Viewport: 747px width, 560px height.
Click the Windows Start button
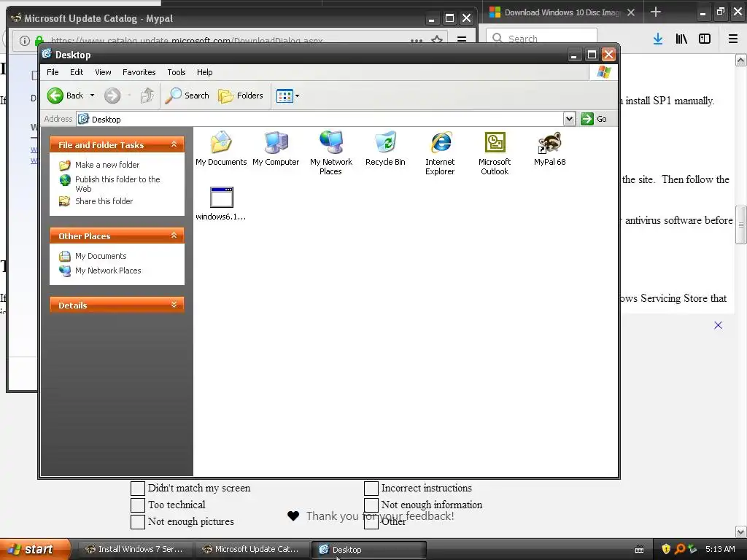point(34,549)
